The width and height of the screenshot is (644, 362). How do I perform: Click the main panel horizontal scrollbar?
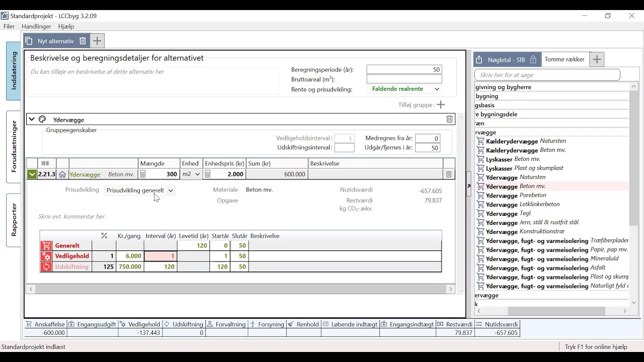click(241, 289)
